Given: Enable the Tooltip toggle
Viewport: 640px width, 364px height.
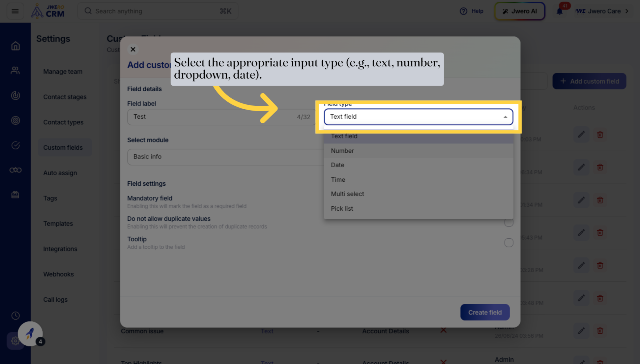Looking at the screenshot, I should click(508, 242).
